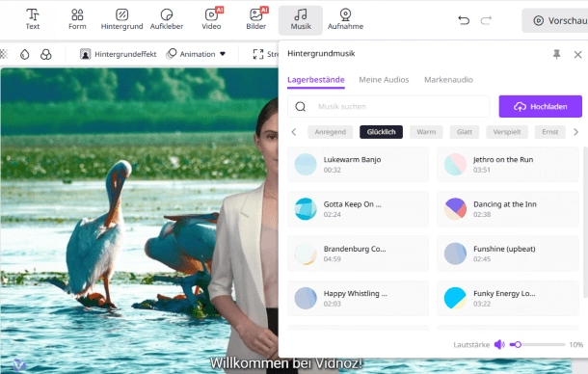The height and width of the screenshot is (374, 588).
Task: Select the Willkommen bei Vidnoz! subtitle
Action: (x=285, y=363)
